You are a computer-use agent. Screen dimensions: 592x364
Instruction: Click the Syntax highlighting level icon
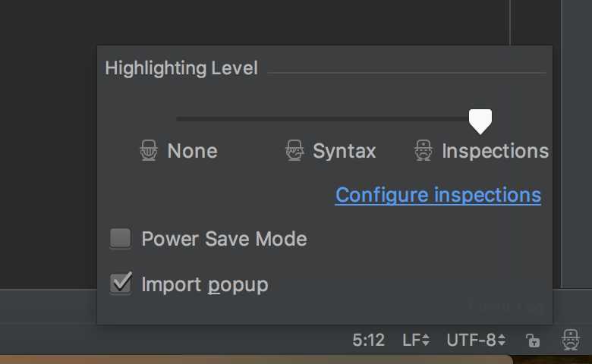294,150
